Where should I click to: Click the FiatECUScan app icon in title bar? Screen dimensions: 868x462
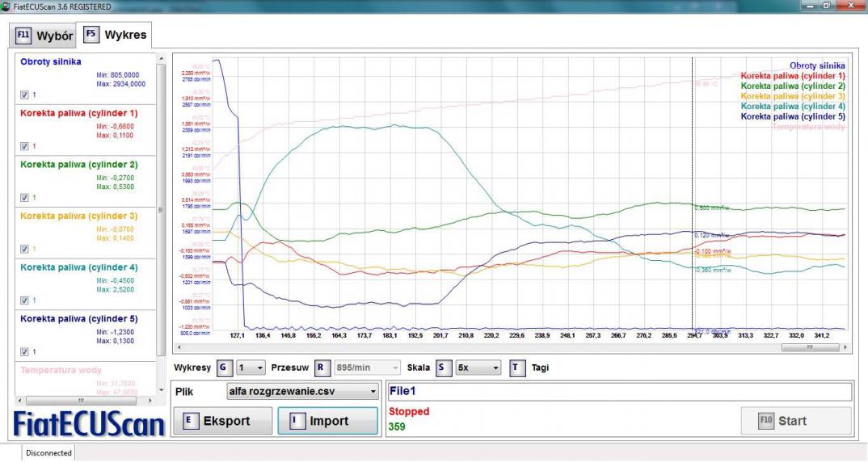[x=6, y=7]
